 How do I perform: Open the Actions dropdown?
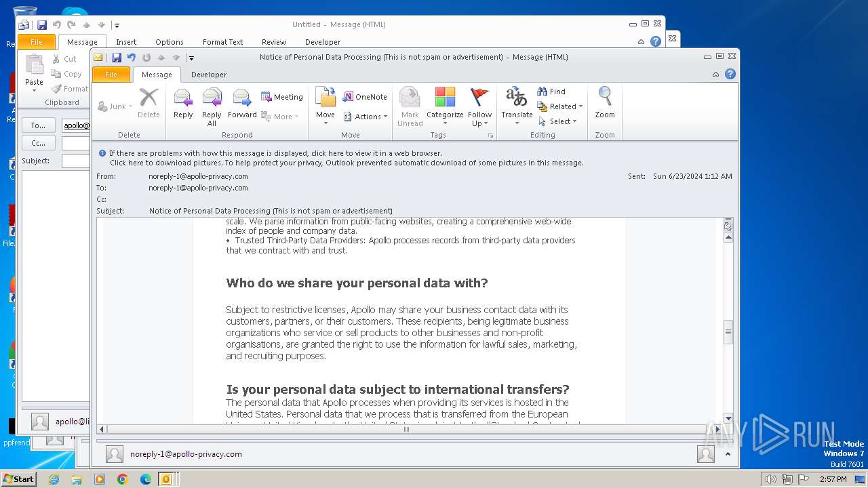point(365,117)
